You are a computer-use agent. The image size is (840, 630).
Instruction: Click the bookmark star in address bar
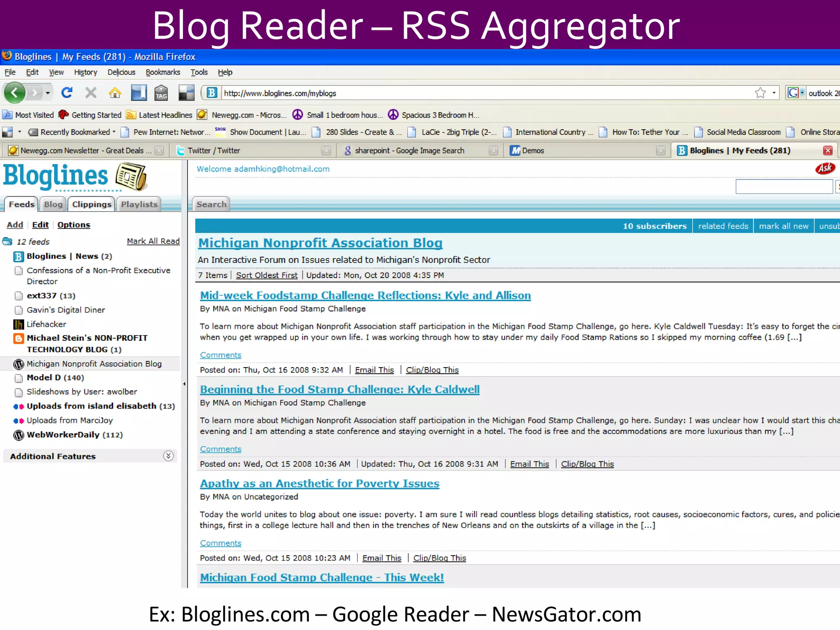[x=760, y=93]
